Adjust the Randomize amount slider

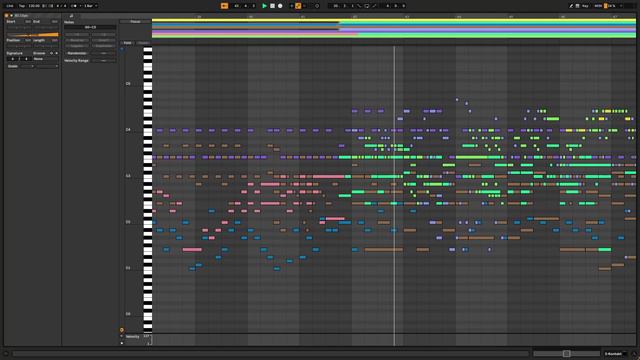pyautogui.click(x=103, y=53)
